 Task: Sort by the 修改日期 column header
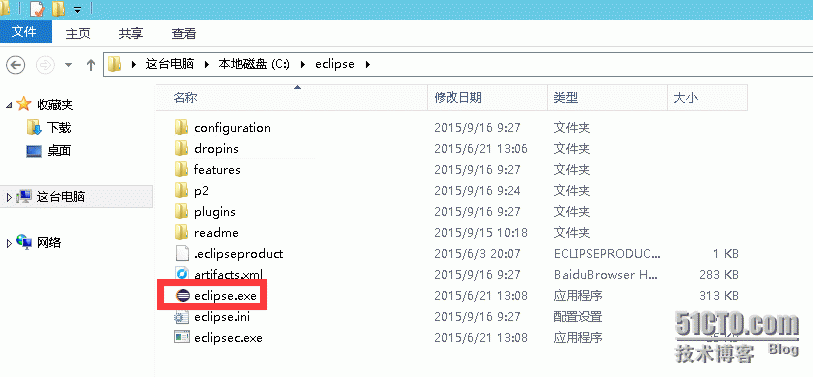pos(487,97)
